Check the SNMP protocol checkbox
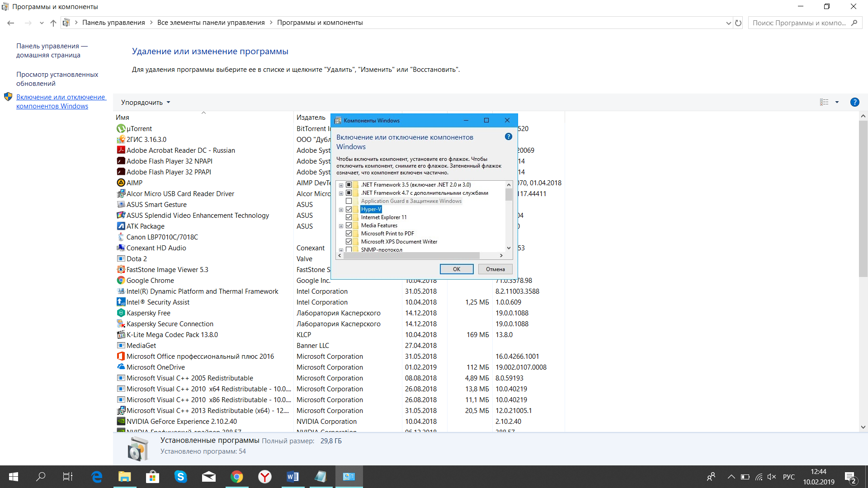This screenshot has height=488, width=868. [x=349, y=249]
